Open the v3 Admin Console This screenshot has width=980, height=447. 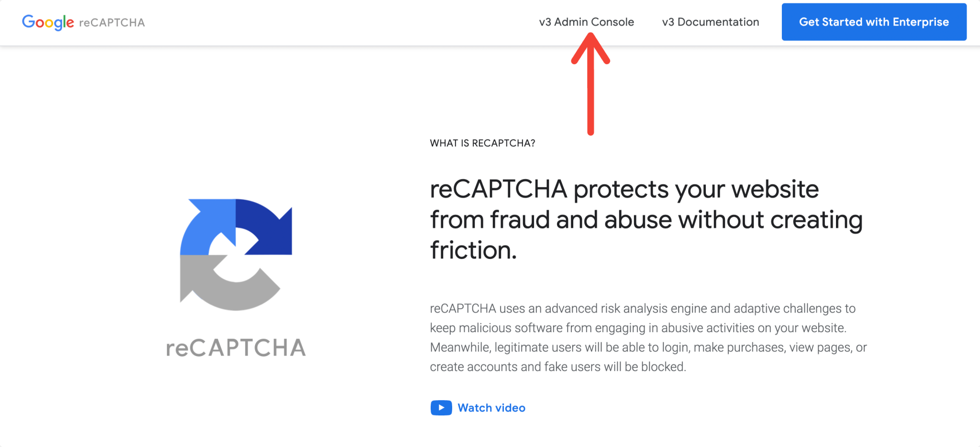click(x=587, y=22)
